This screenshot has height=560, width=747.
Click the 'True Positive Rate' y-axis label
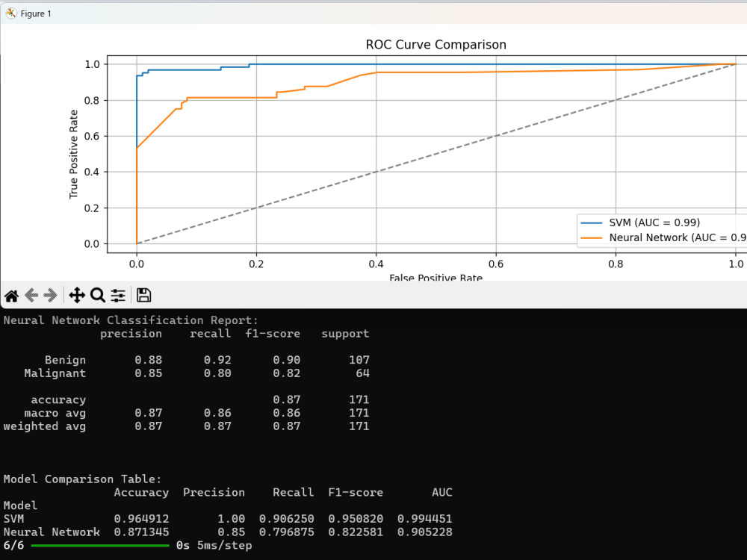(x=73, y=154)
